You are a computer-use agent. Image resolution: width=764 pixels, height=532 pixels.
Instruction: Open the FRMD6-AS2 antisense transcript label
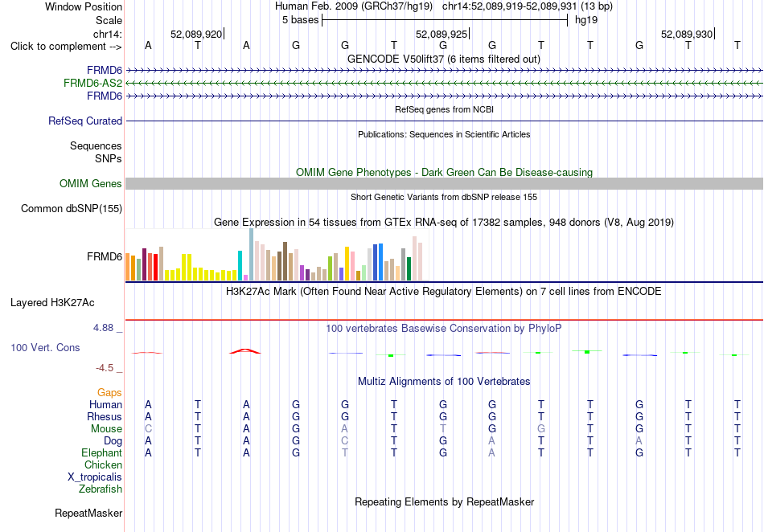(x=92, y=84)
